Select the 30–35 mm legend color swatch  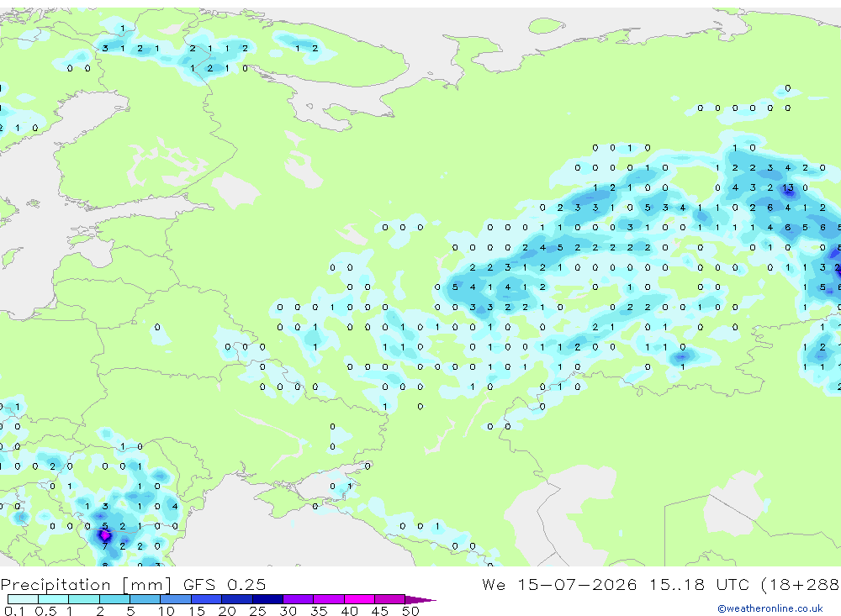point(299,599)
